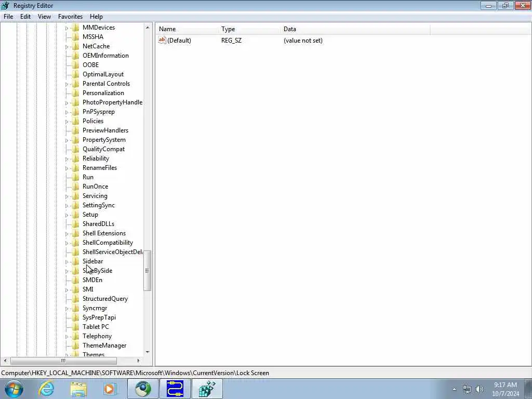Click the horizontal scroll left arrow
Screen dimensions: 532x399
(5, 361)
